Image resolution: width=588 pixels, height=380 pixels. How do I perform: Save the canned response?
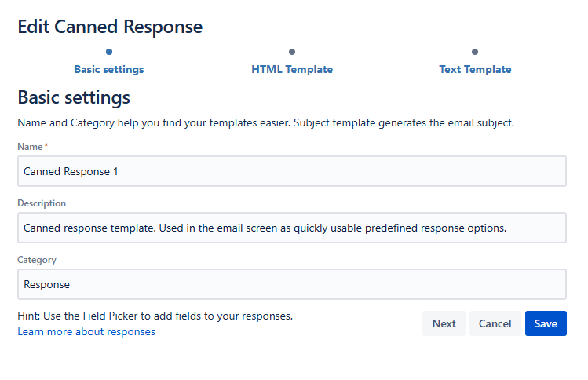click(546, 323)
